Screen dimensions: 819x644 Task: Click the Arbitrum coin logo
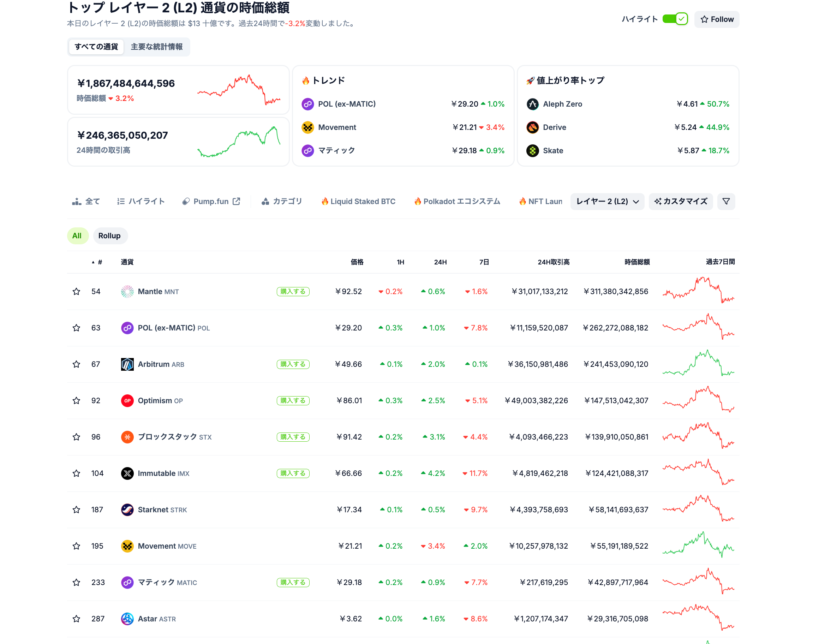[x=127, y=364]
